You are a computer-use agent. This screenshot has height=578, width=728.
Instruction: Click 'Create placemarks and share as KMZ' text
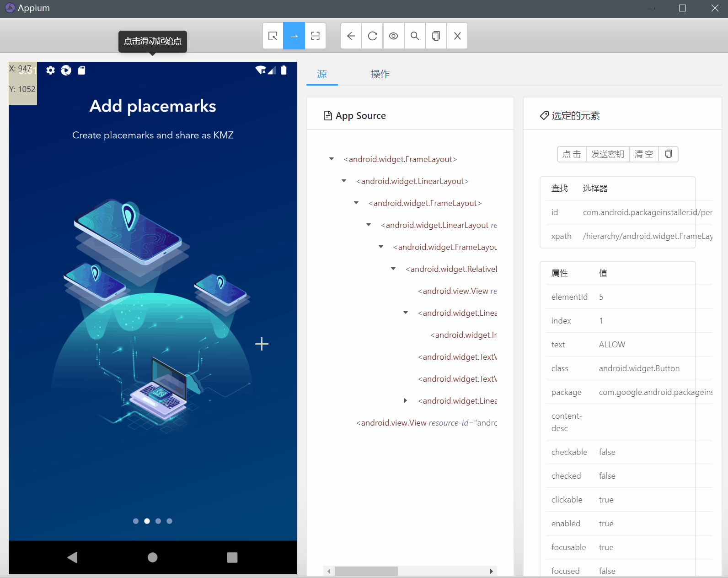coord(153,135)
